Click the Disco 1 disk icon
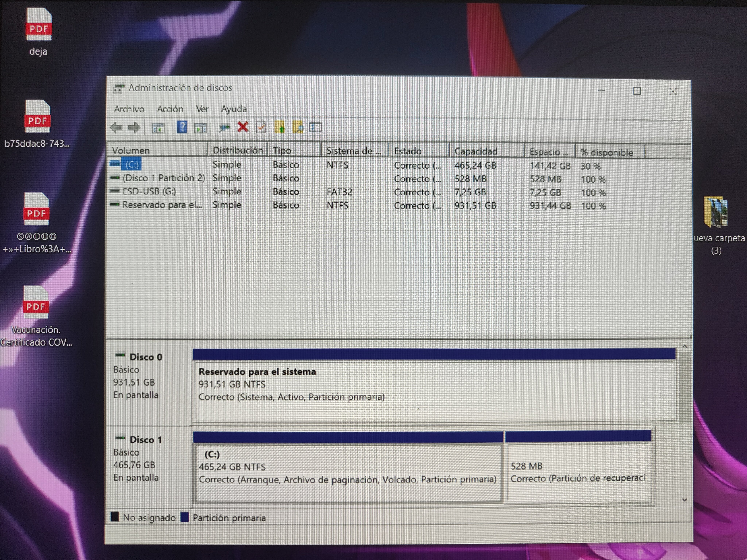Image resolution: width=747 pixels, height=560 pixels. pos(120,438)
